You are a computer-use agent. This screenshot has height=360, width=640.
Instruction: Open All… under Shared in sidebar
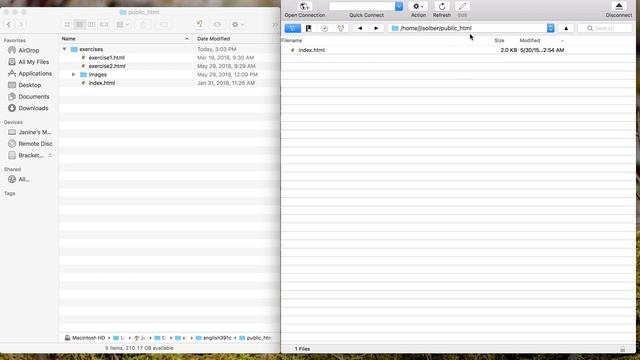pyautogui.click(x=24, y=179)
